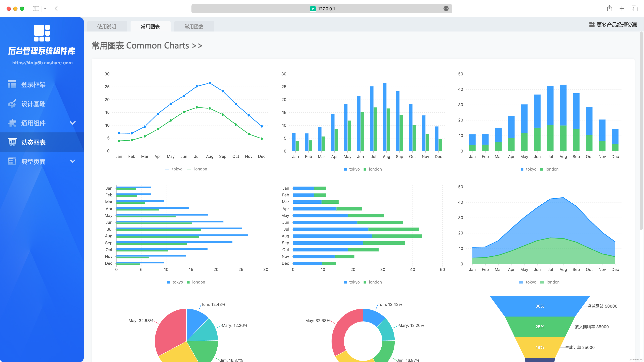Open the sidebar menu dropdown arrow in toolbar
644x362 pixels.
pos(45,9)
